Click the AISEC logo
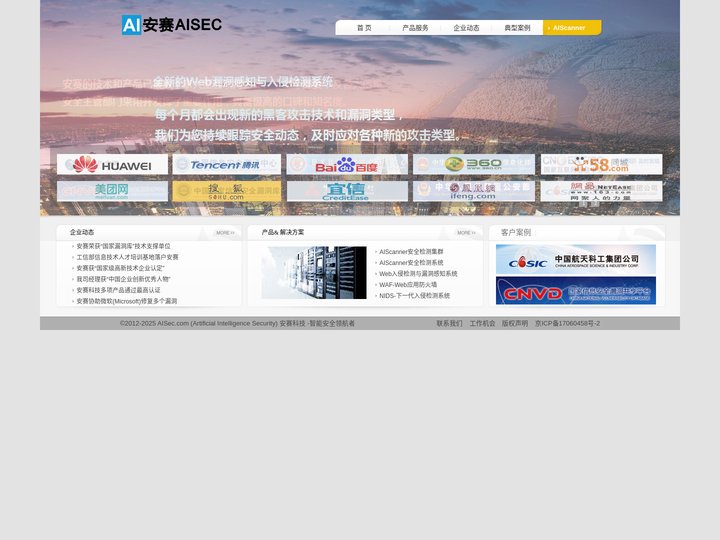Screen dimensions: 720x540 tap(172, 25)
